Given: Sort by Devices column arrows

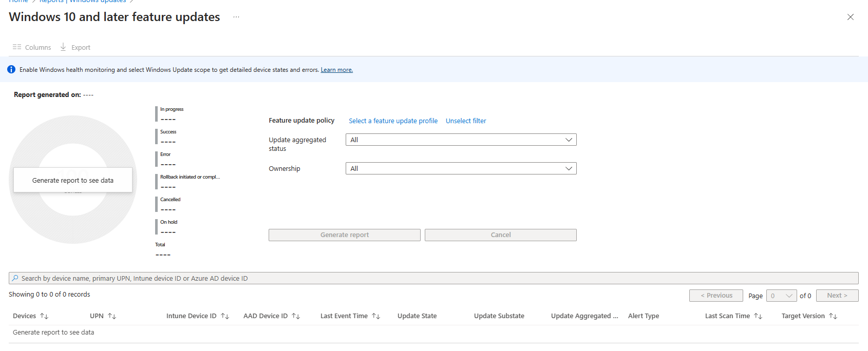Looking at the screenshot, I should click(44, 316).
